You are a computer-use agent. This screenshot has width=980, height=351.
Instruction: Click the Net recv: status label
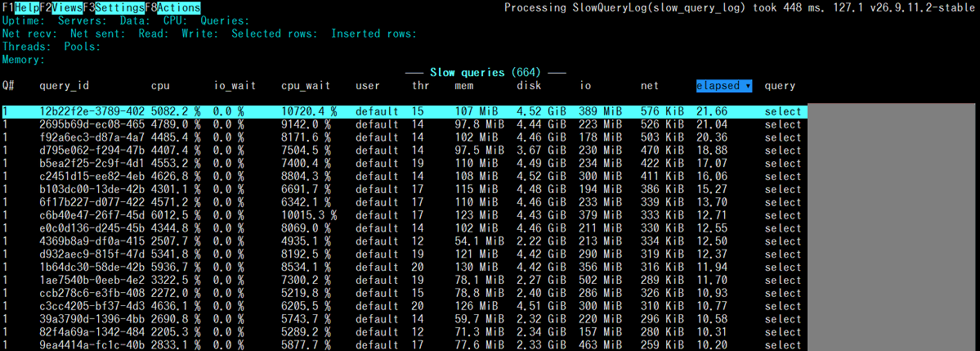click(30, 34)
